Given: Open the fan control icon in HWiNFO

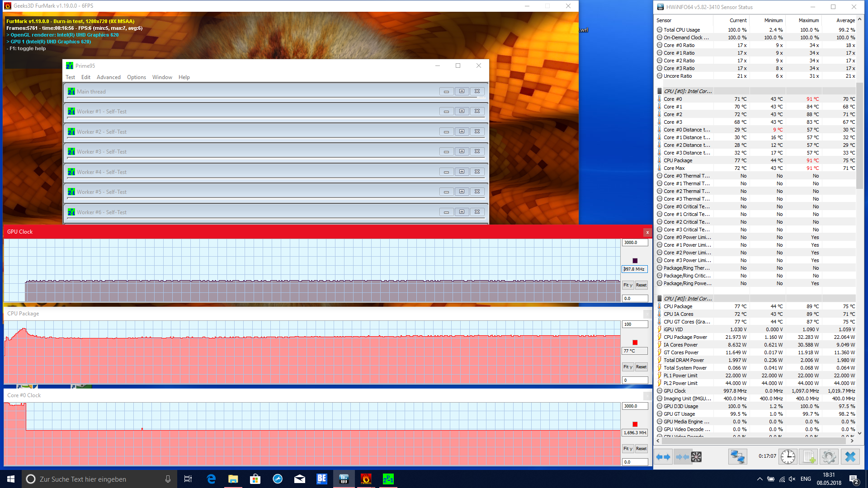Looking at the screenshot, I should [696, 457].
